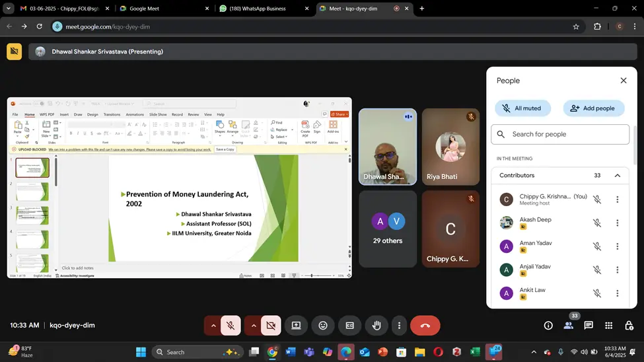The height and width of the screenshot is (362, 644).
Task: Click the All muted button
Action: [521, 108]
